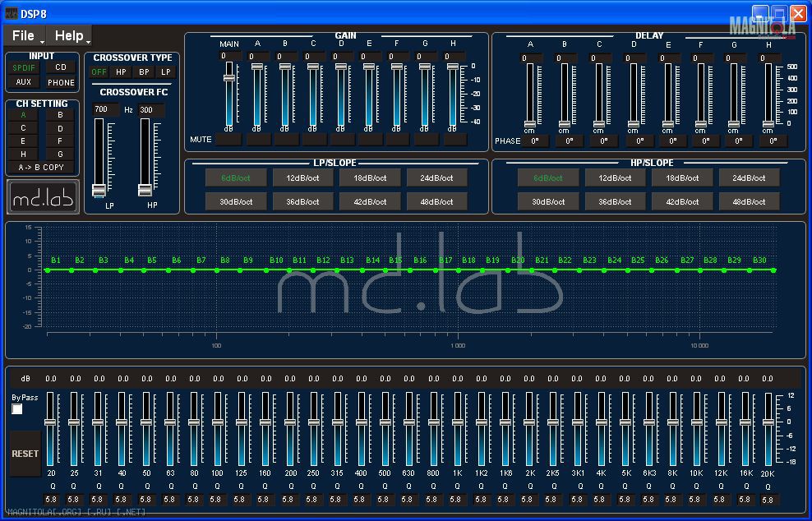This screenshot has width=812, height=521.
Task: Click the MAIN gain value field
Action: tap(229, 56)
